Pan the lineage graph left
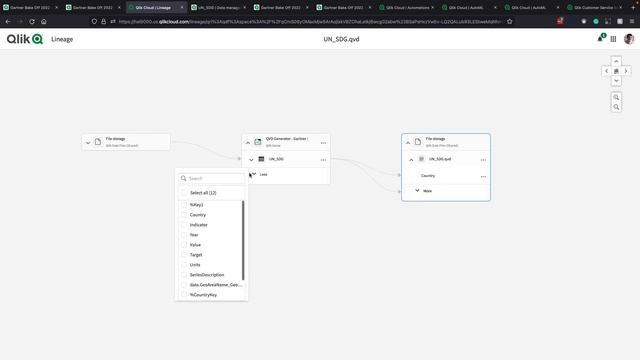 pos(607,71)
